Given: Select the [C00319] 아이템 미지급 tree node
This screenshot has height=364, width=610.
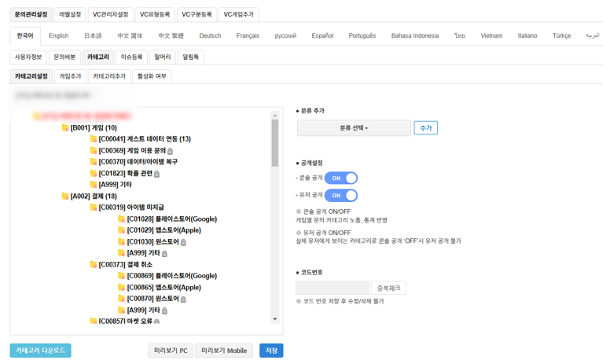Looking at the screenshot, I should (x=133, y=208).
